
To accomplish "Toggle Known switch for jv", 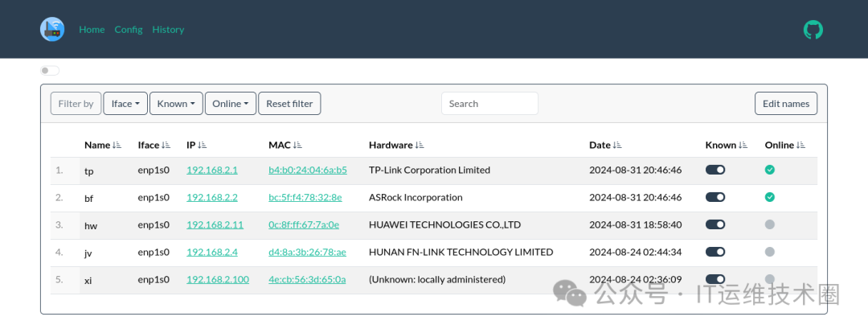I will point(715,252).
